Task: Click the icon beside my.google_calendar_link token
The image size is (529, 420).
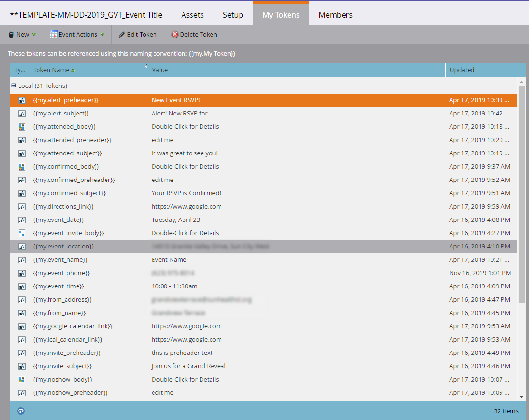Action: (21, 326)
